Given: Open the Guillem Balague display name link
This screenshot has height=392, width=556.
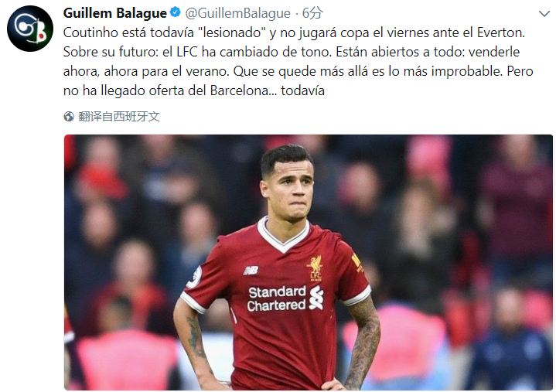Looking at the screenshot, I should point(115,13).
